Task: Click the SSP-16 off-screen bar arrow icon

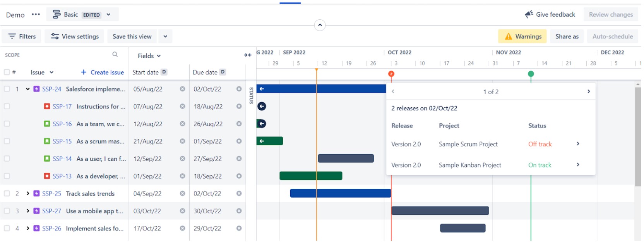Action: click(262, 124)
